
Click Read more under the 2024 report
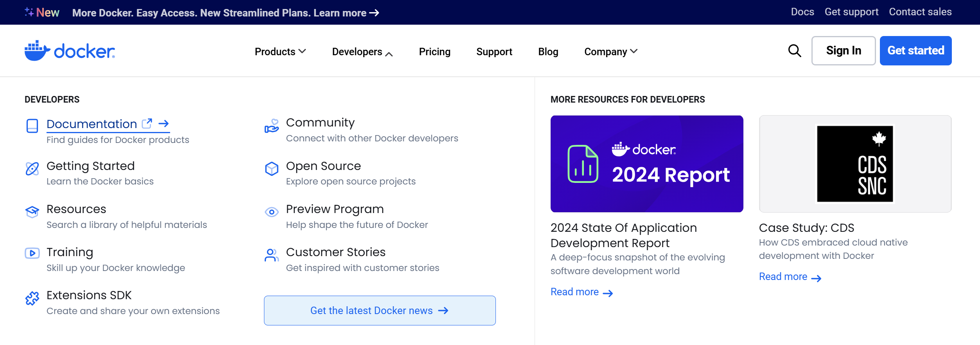pyautogui.click(x=574, y=292)
